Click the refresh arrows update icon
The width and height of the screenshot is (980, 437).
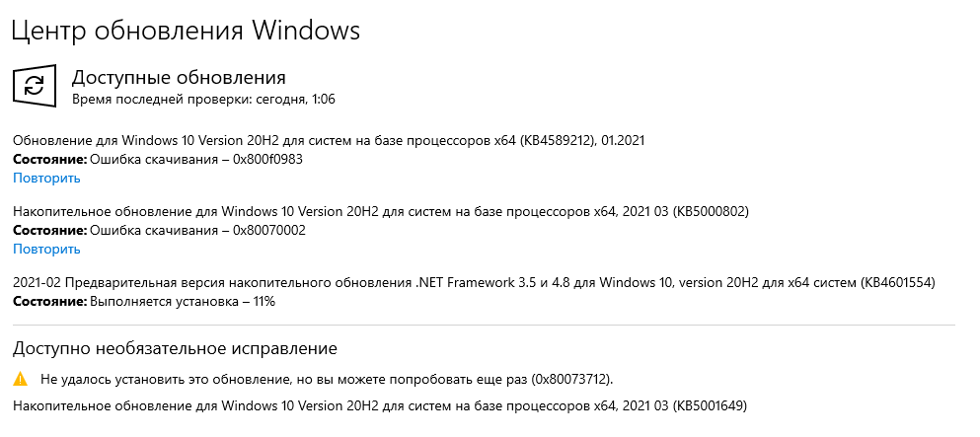35,86
